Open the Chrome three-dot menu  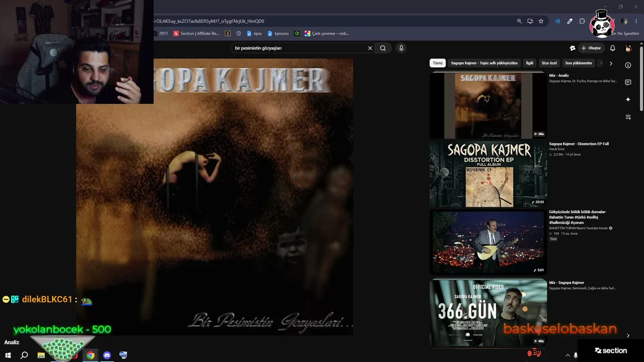point(635,21)
